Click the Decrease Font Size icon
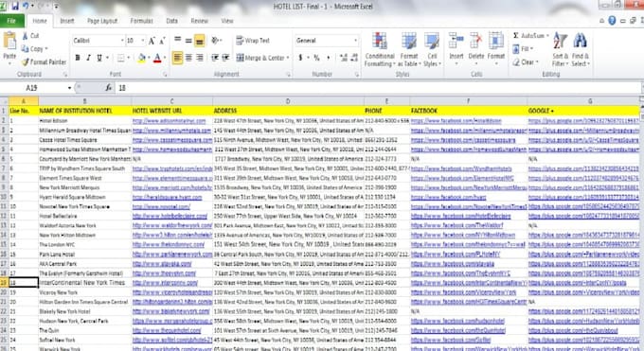Viewport: 644px width, 351px height. click(162, 41)
